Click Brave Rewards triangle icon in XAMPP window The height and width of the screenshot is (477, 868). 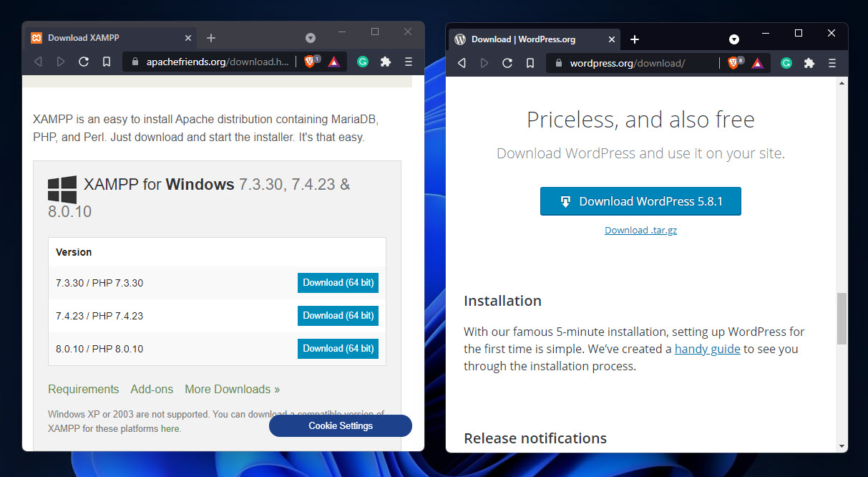point(334,62)
